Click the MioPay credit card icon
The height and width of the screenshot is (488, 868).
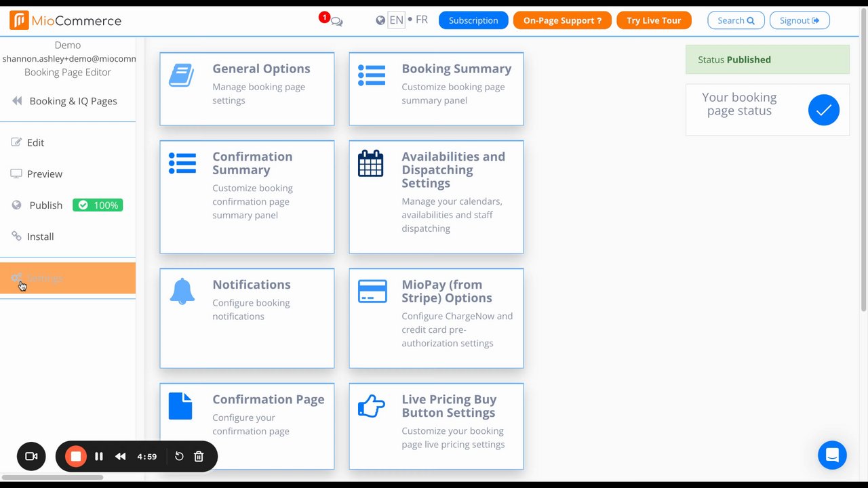[372, 291]
